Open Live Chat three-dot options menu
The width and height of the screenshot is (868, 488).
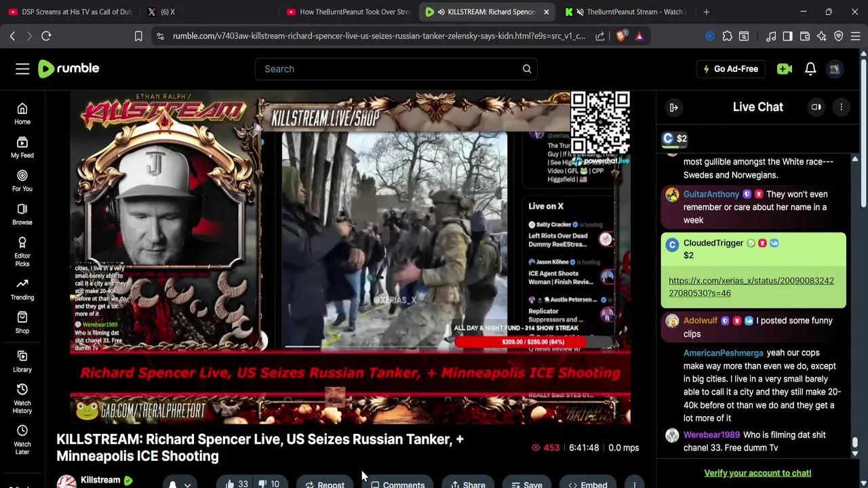(x=841, y=107)
